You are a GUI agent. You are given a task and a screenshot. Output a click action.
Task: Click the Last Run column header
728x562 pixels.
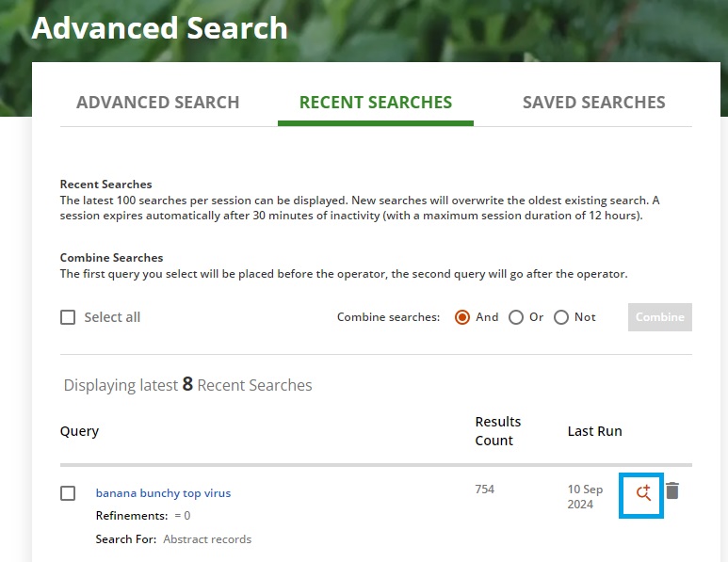click(x=594, y=431)
